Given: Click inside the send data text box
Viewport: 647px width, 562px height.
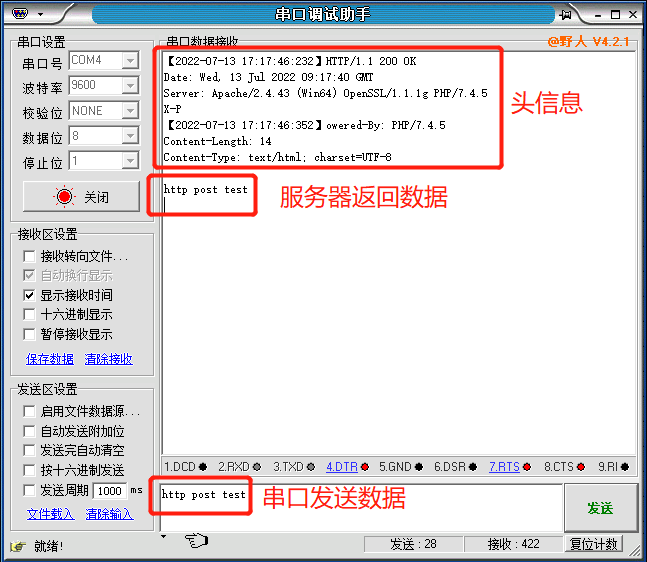Looking at the screenshot, I should 361,508.
